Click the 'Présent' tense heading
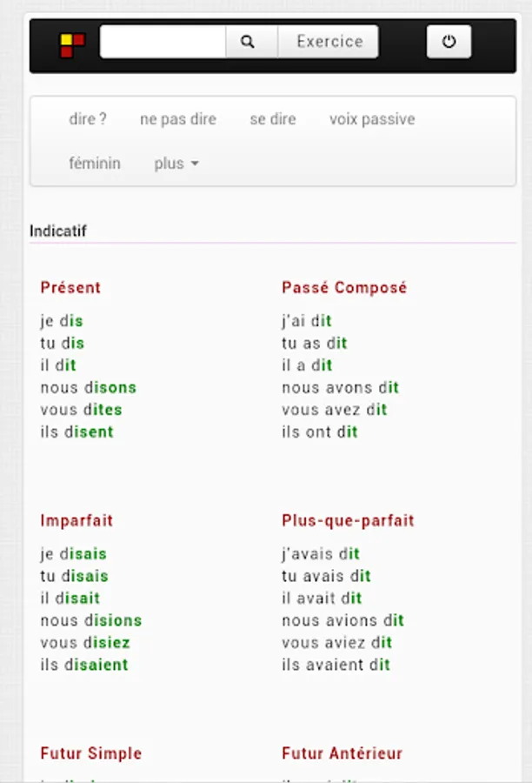Screen dimensions: 532x783 [x=70, y=288]
